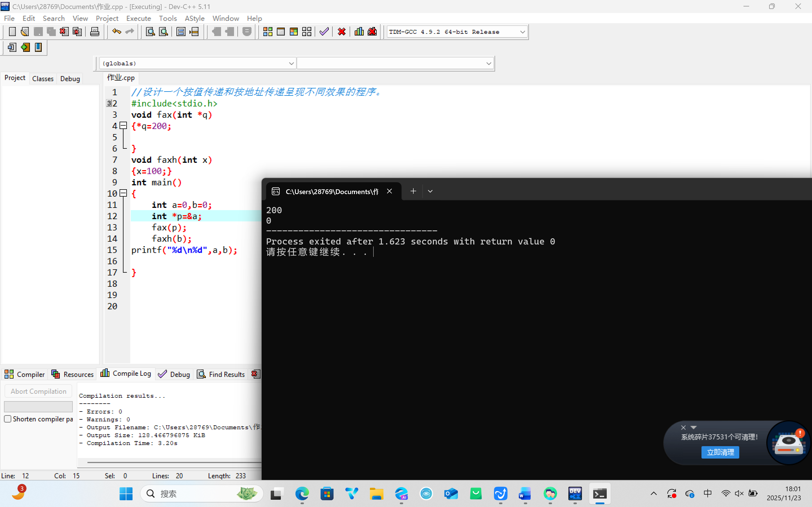Click the Profile analysis bar chart icon
The height and width of the screenshot is (507, 812).
(x=359, y=32)
